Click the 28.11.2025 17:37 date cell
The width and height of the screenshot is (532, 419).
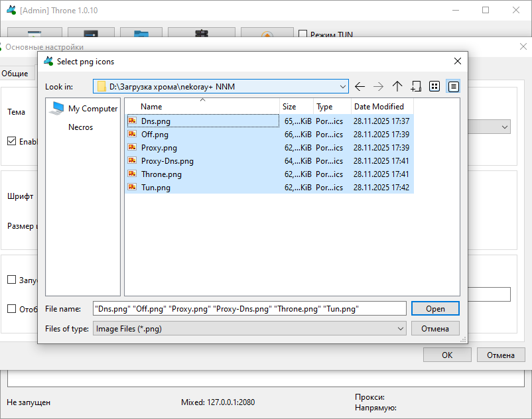coord(381,121)
